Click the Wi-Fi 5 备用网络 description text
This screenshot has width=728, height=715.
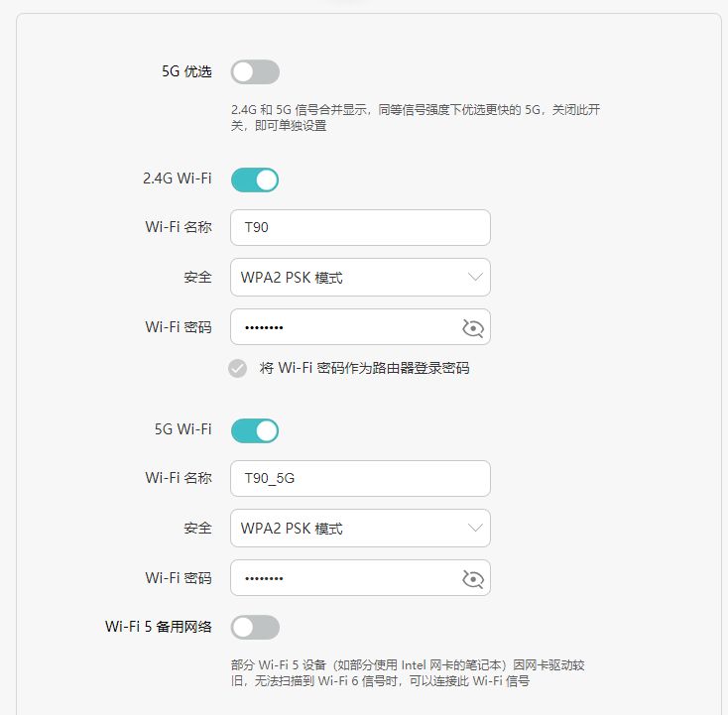coord(415,672)
